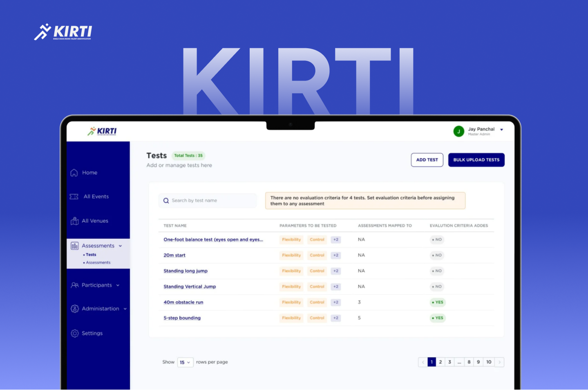Click the Total Tests : 35 badge
Image resolution: width=588 pixels, height=390 pixels.
(x=188, y=156)
